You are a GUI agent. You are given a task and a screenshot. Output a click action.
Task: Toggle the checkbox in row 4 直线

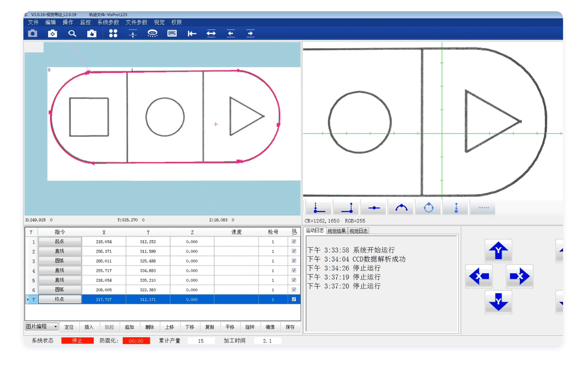coord(294,270)
